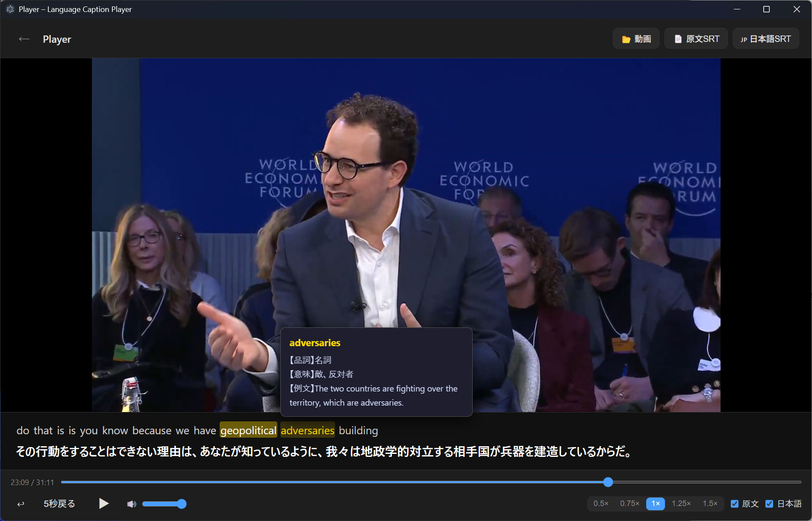
Task: Mute audio with the speaker icon
Action: [x=132, y=504]
